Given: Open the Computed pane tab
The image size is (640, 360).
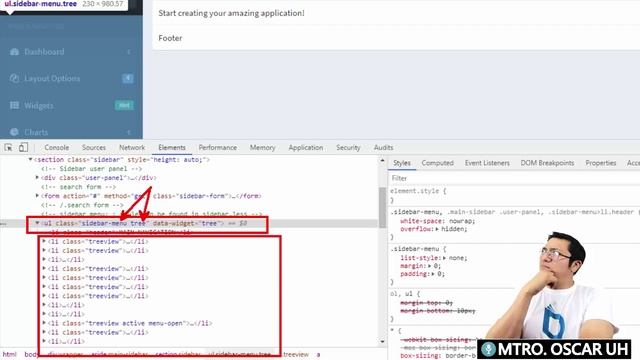Looking at the screenshot, I should (438, 163).
